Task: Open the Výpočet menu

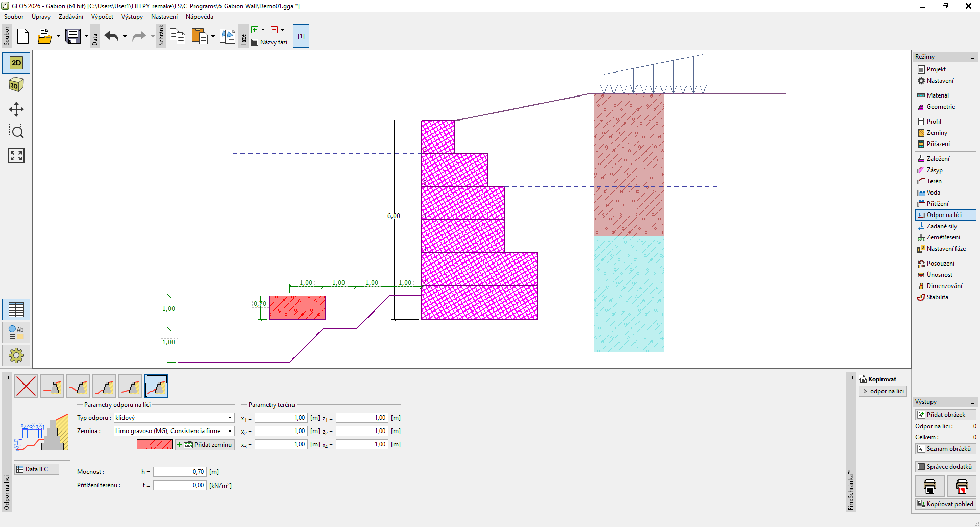Action: [x=102, y=17]
